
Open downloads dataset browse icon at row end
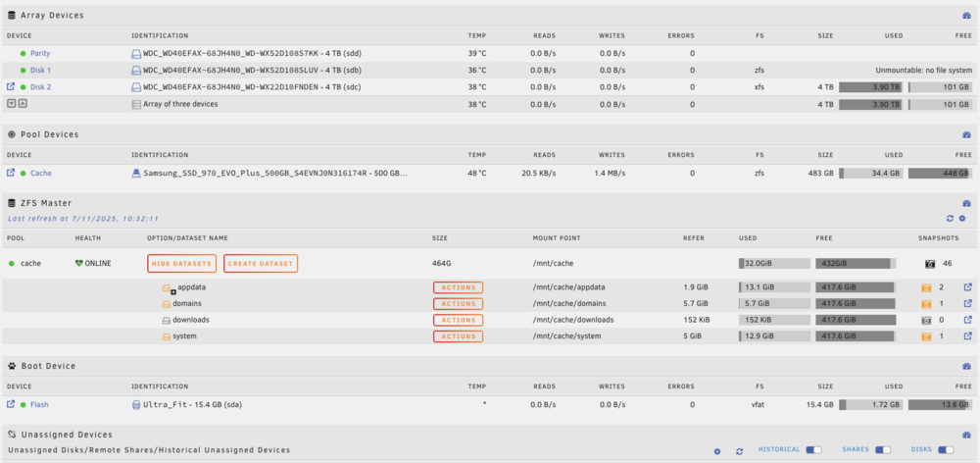968,320
